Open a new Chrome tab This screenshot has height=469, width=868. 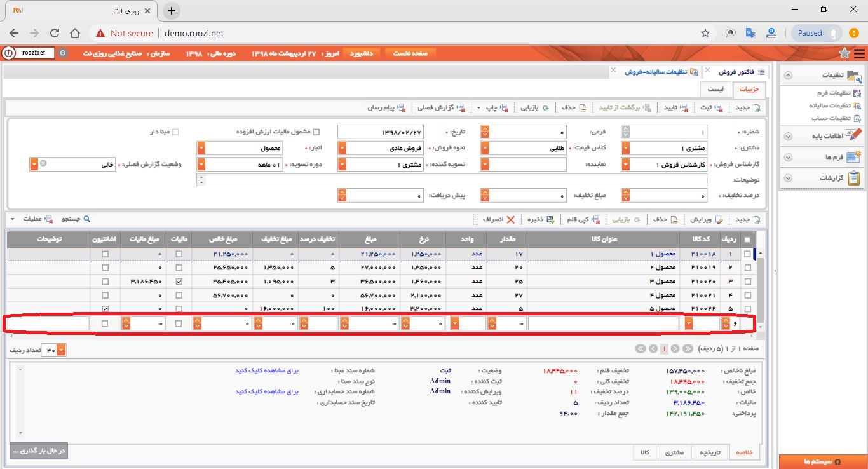(172, 11)
